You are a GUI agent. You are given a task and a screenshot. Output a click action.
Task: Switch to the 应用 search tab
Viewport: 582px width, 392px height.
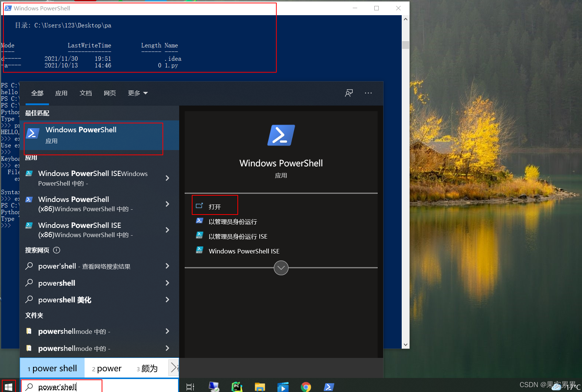tap(61, 93)
